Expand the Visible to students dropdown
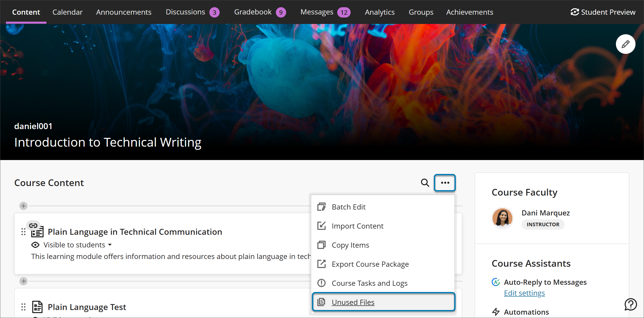644x318 pixels. pos(77,245)
